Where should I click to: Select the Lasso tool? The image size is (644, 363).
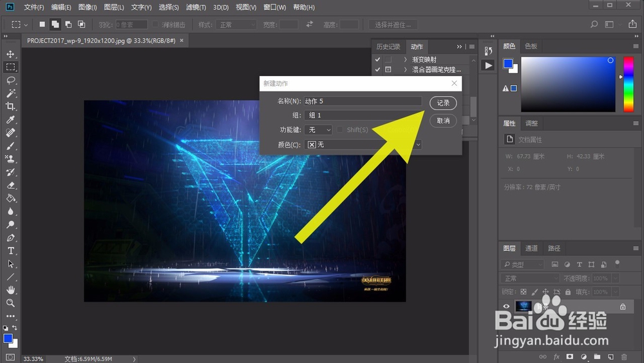tap(11, 80)
